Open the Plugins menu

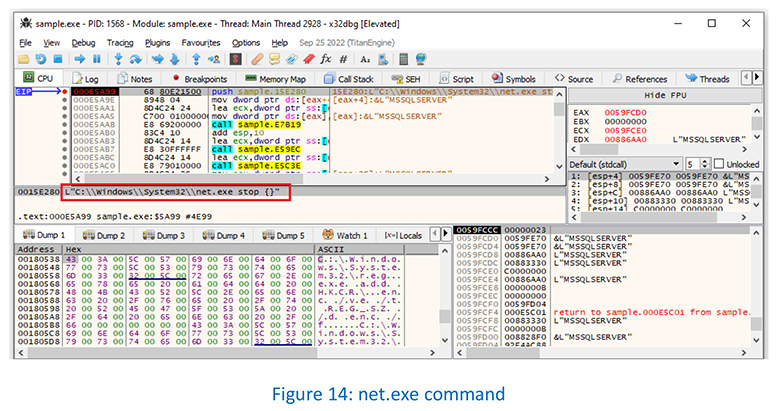[157, 43]
